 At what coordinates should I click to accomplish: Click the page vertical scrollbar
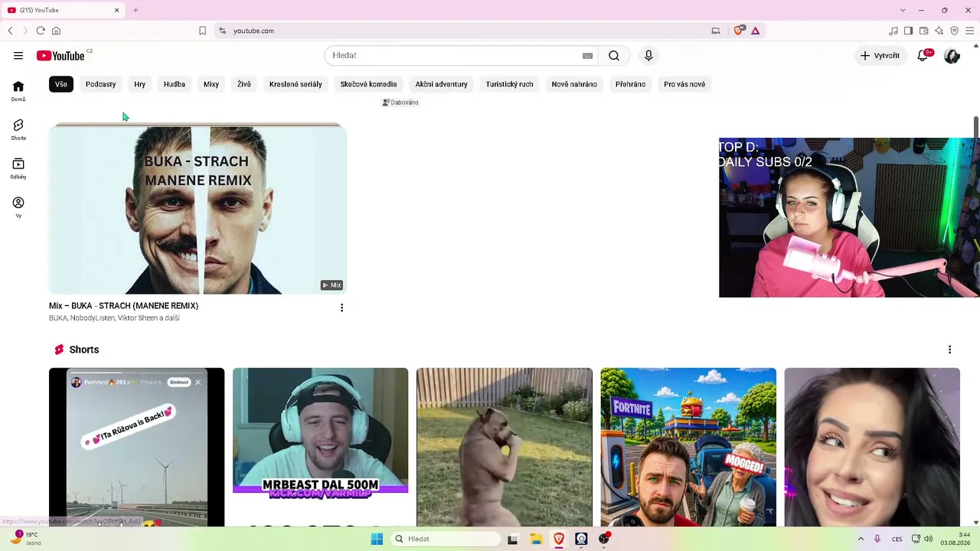tap(976, 126)
